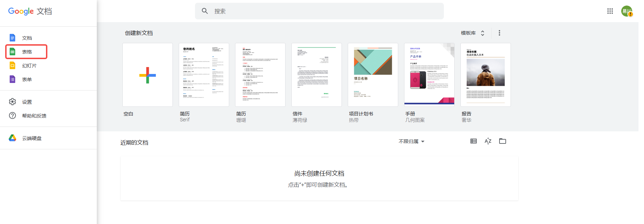Click the 空白 label
The image size is (644, 224).
(x=128, y=114)
